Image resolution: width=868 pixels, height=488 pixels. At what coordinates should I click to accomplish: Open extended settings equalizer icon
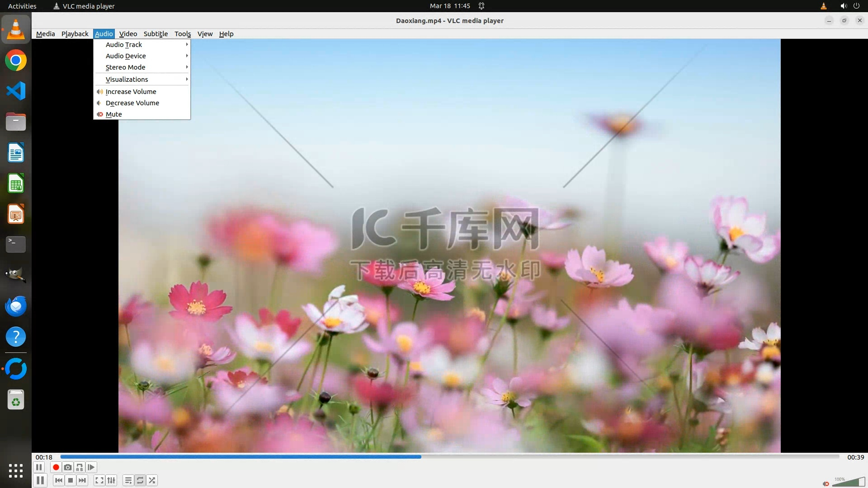click(111, 480)
